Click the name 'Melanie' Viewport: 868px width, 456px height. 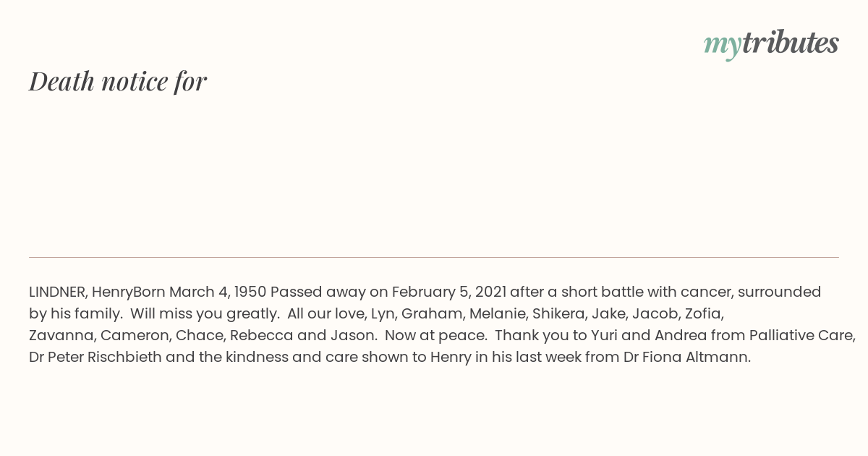point(498,314)
